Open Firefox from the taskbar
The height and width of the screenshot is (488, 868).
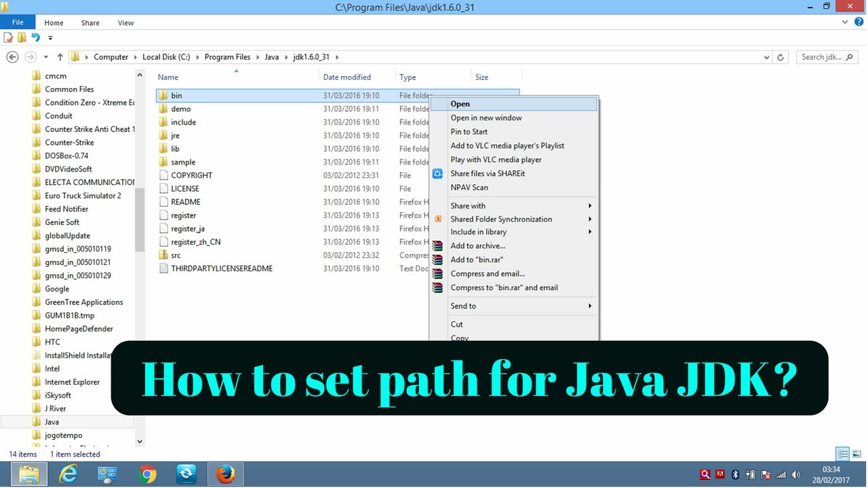coord(226,474)
